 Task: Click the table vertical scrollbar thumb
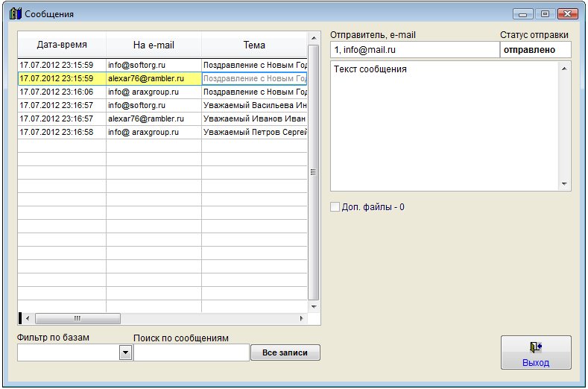[314, 173]
